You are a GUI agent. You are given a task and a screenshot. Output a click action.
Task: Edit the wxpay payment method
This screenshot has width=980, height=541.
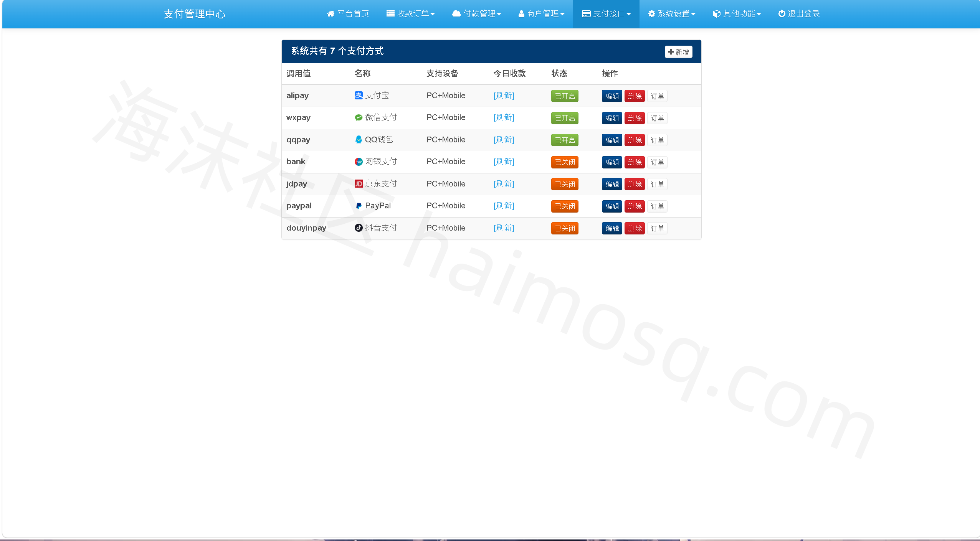(612, 118)
